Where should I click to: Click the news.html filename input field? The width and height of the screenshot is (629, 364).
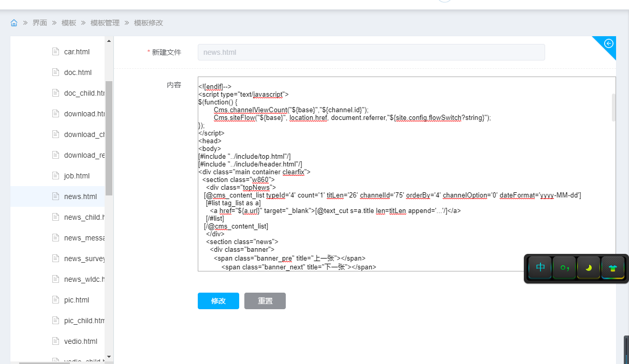coord(371,52)
